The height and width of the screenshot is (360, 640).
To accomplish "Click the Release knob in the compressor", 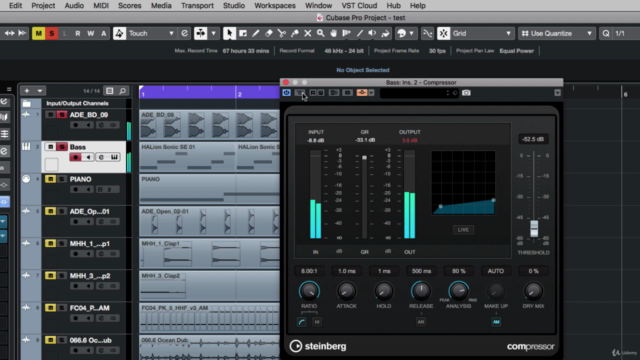I will click(x=421, y=291).
